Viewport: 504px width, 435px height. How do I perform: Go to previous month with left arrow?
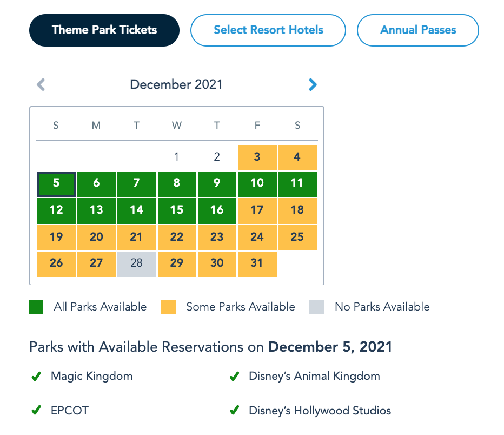pyautogui.click(x=41, y=85)
